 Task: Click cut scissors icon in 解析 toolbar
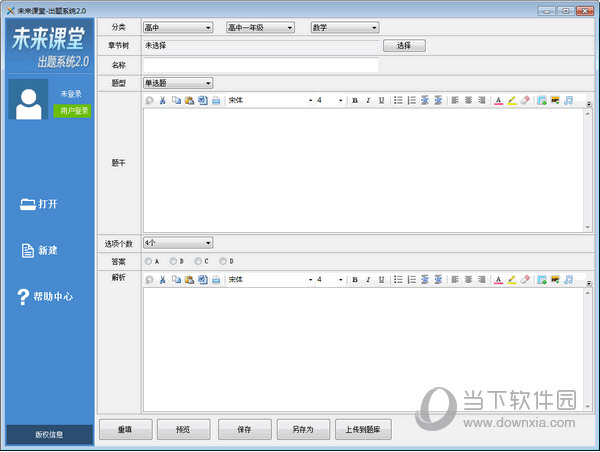(x=163, y=280)
